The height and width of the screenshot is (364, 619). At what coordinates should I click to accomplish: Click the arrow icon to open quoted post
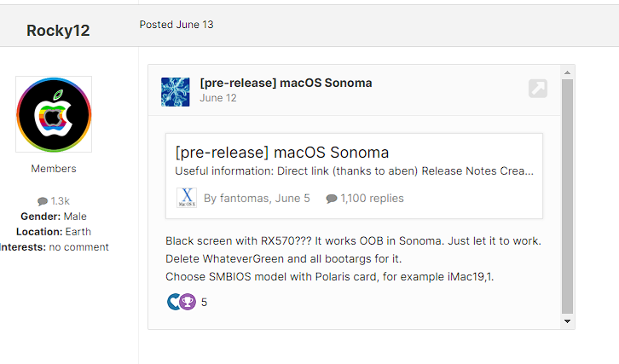click(x=537, y=89)
